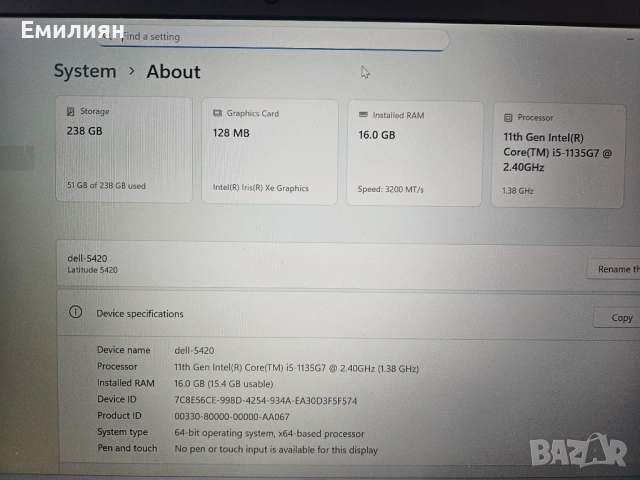The height and width of the screenshot is (480, 640).
Task: Click the About breadcrumb heading
Action: 173,72
